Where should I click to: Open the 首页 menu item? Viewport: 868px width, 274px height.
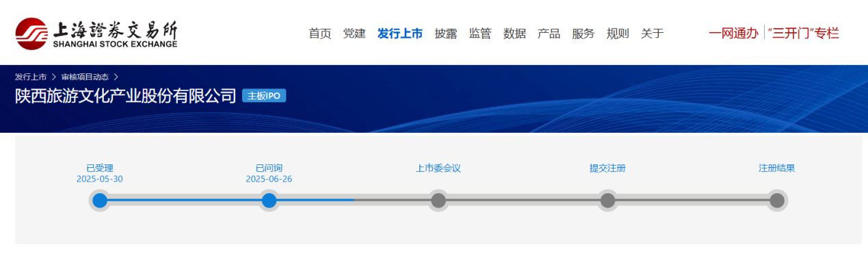coord(320,33)
